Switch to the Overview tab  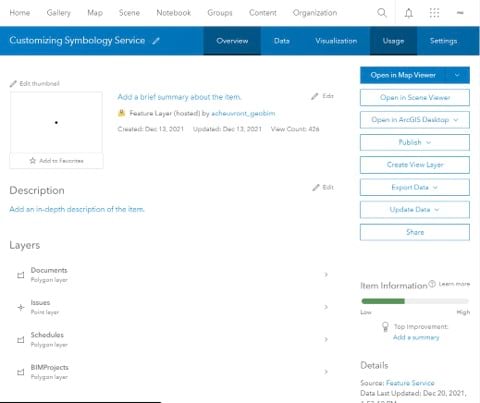(x=232, y=41)
